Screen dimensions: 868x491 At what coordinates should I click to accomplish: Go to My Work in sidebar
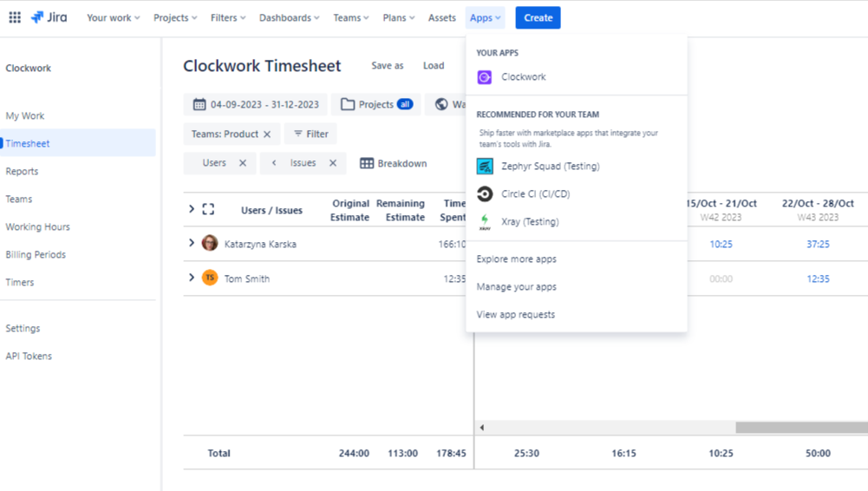point(25,115)
